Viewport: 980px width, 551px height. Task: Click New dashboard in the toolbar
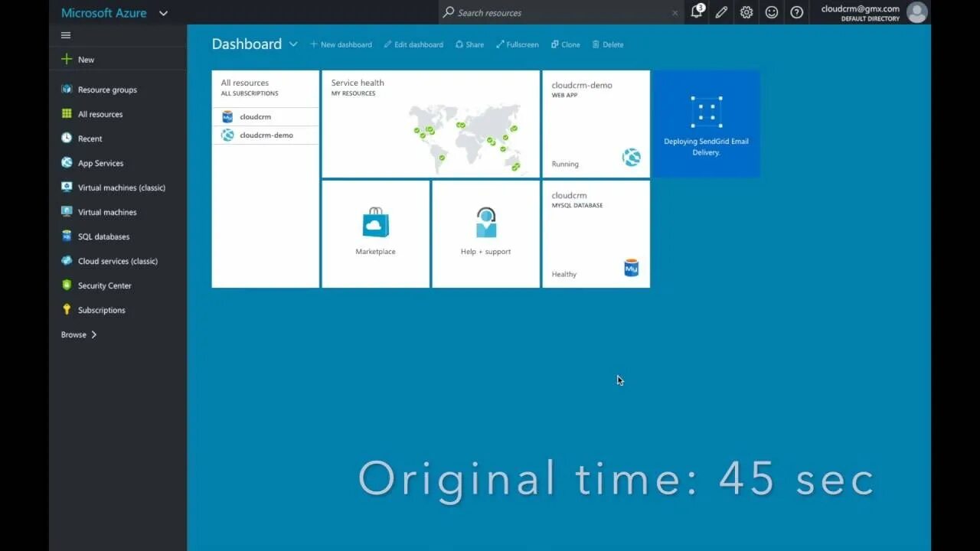pos(341,44)
